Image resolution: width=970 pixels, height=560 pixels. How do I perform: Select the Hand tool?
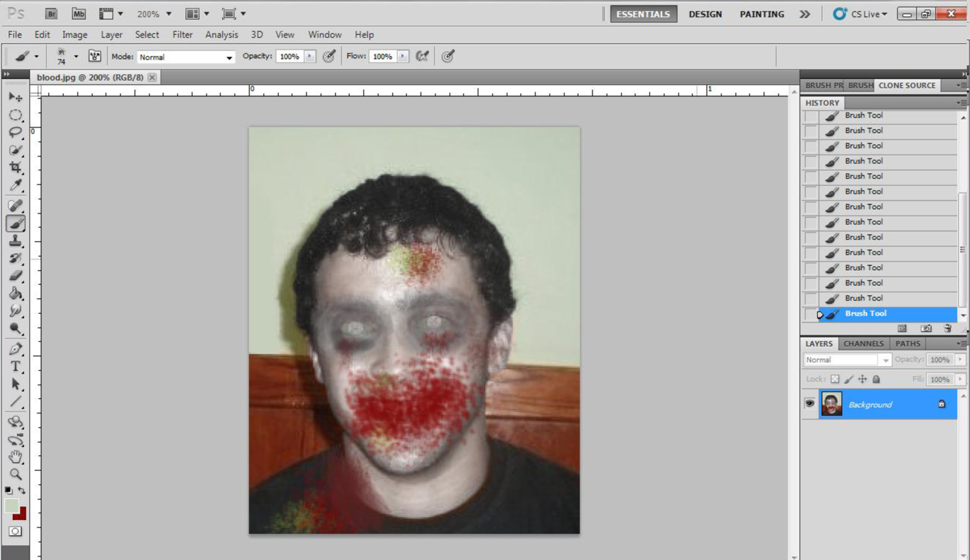[x=16, y=457]
